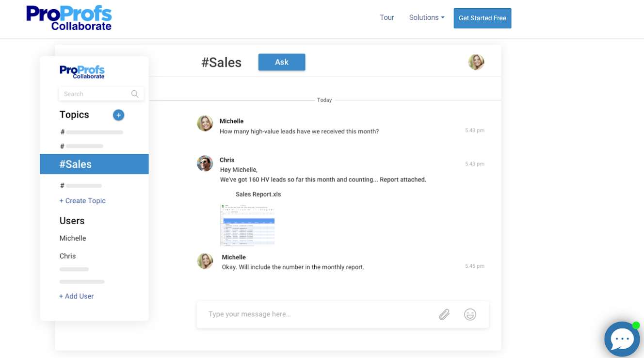This screenshot has width=644, height=358.
Task: Click the Get Started Free button
Action: tap(483, 18)
